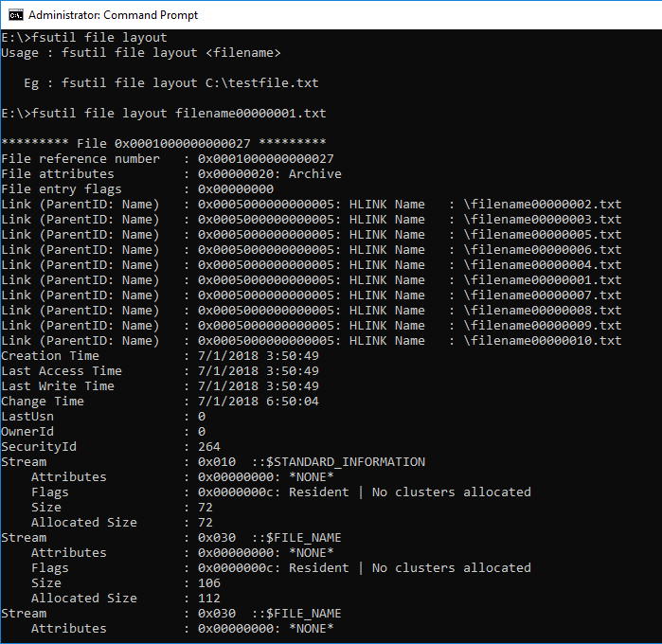The width and height of the screenshot is (662, 644).
Task: Click the 'Last Access Time' row
Action: pos(160,371)
